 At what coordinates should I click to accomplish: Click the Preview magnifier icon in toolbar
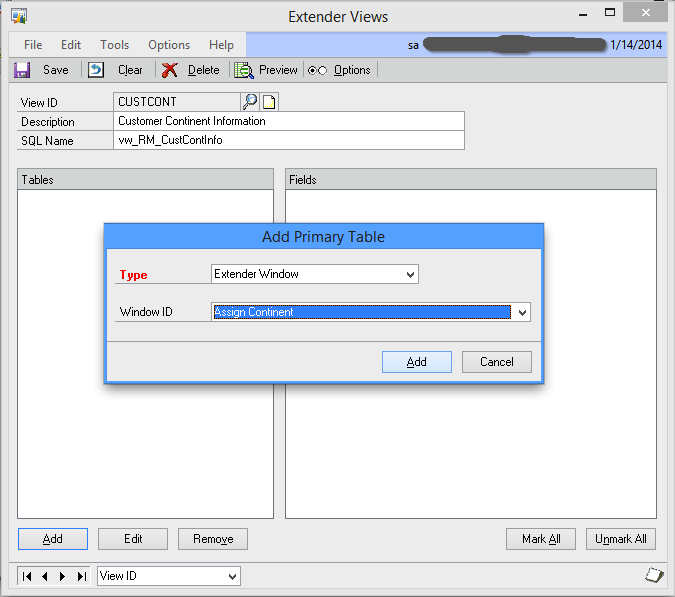(243, 70)
